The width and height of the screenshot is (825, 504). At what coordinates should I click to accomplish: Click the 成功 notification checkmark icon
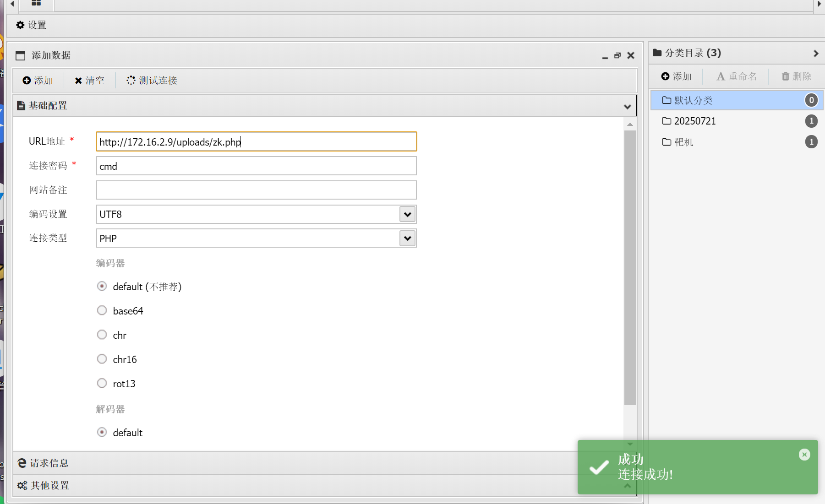tap(599, 467)
